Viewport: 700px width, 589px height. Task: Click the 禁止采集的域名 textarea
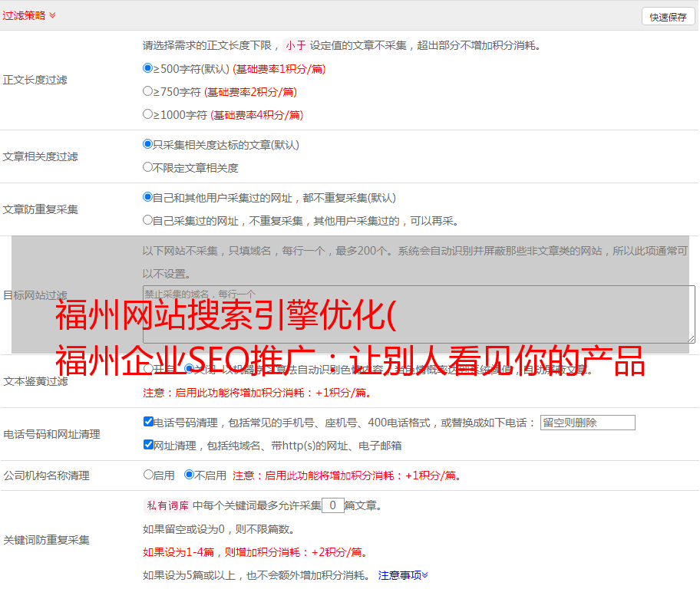point(419,314)
